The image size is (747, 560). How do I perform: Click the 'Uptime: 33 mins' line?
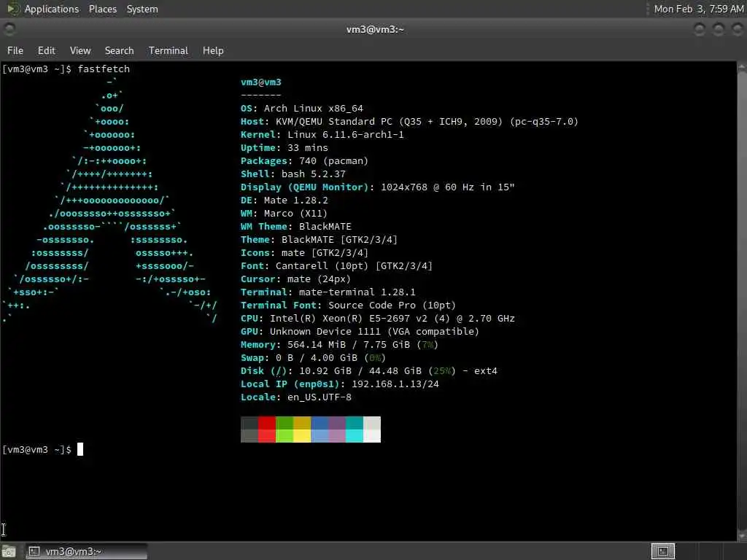click(285, 147)
